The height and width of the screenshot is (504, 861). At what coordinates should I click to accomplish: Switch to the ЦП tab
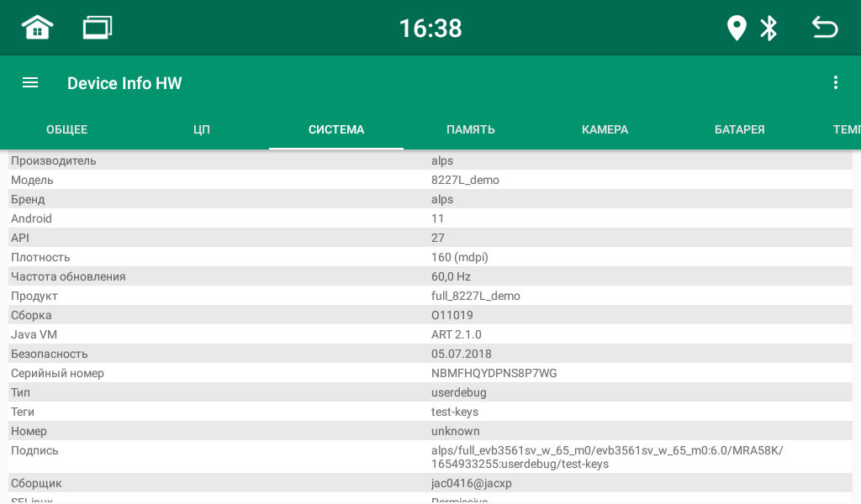202,129
